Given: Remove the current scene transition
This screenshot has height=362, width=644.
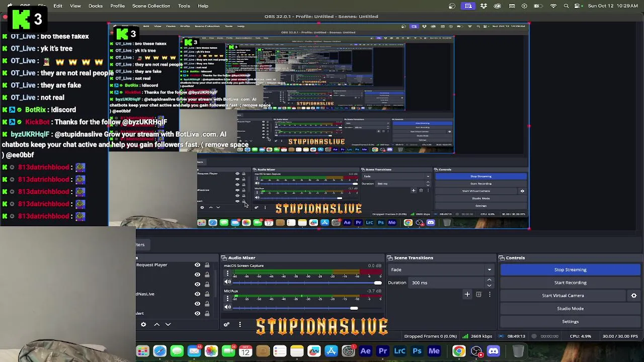Looking at the screenshot, I should click(478, 294).
